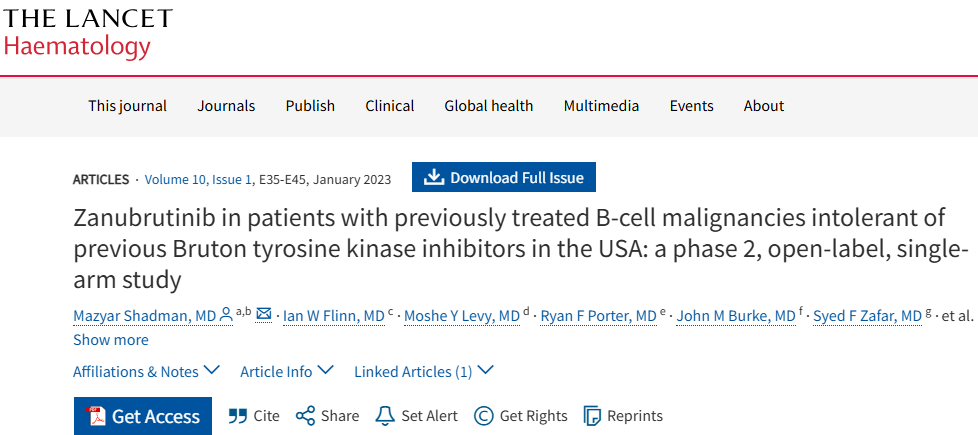Viewport: 978px width, 435px height.
Task: Expand the Article Info dropdown
Action: tap(286, 371)
